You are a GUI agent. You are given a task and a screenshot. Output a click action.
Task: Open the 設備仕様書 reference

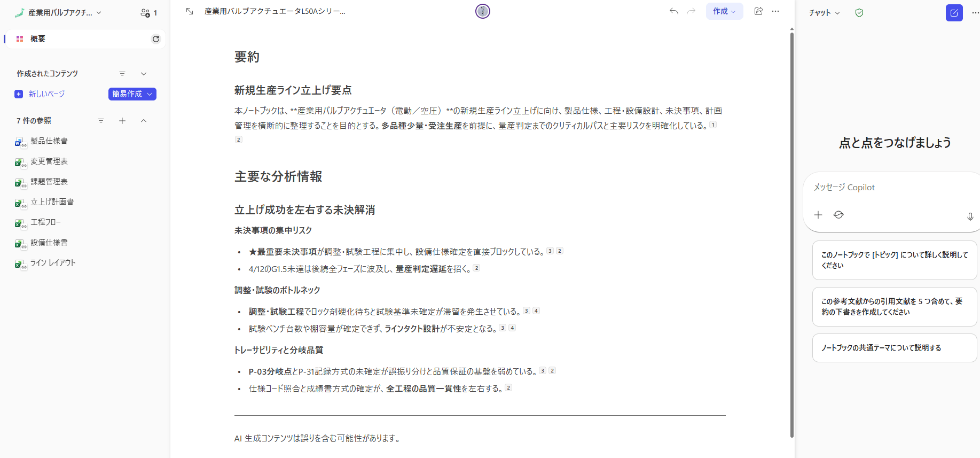click(x=49, y=243)
